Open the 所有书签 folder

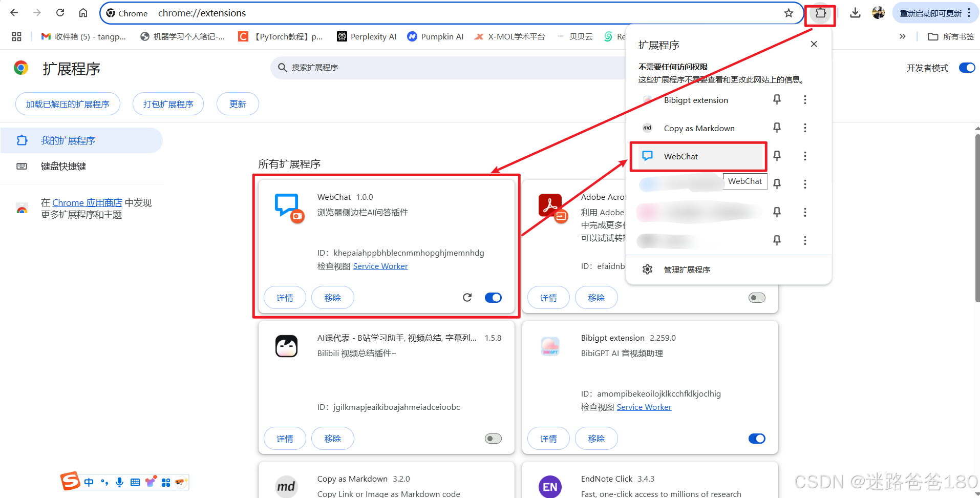point(951,36)
